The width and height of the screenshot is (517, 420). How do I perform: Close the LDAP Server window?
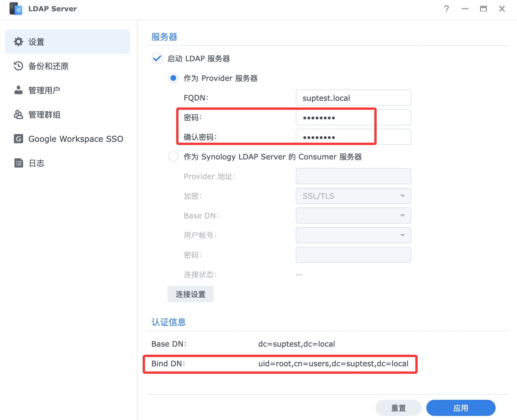[x=502, y=9]
